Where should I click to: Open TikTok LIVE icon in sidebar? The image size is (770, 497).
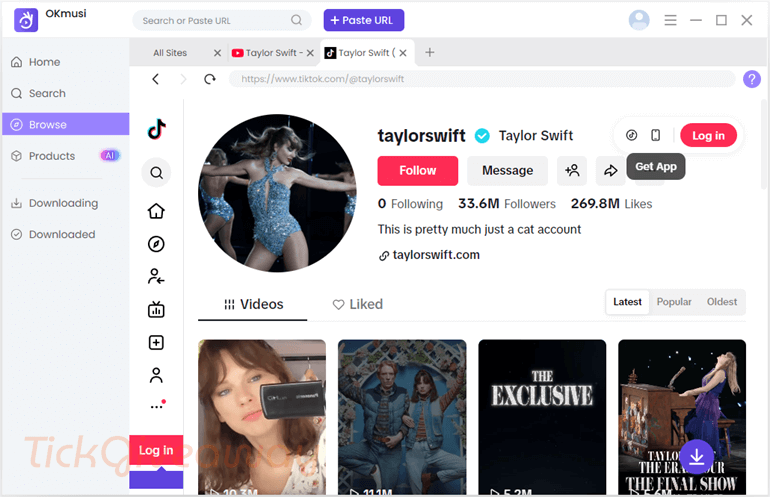point(156,309)
